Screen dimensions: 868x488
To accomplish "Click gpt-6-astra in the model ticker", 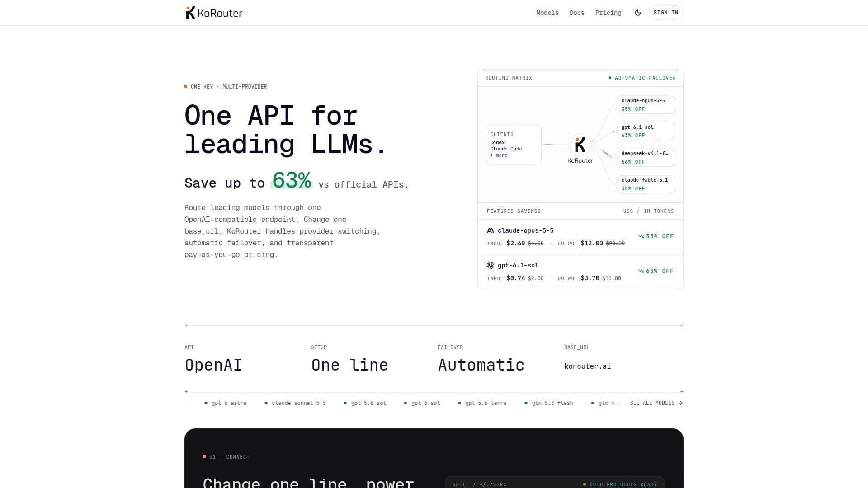I will tap(225, 403).
